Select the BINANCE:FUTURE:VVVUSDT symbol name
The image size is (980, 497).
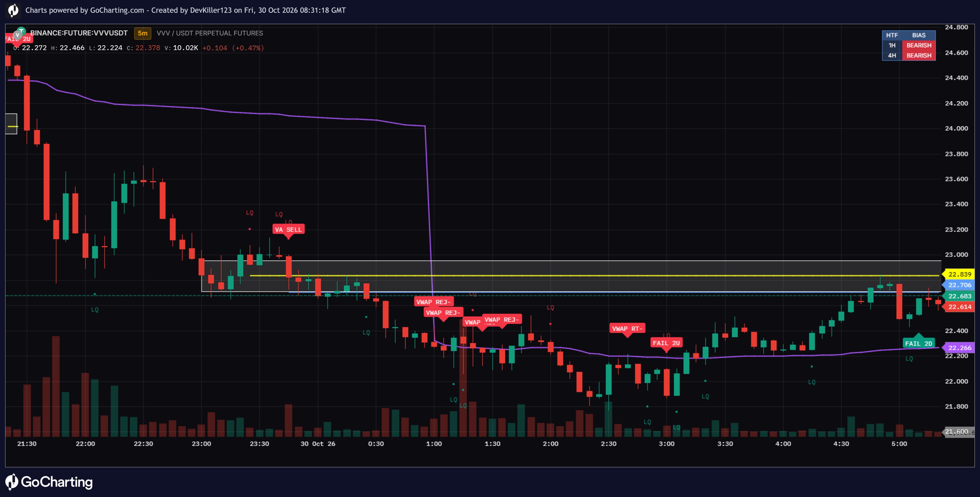[x=79, y=33]
